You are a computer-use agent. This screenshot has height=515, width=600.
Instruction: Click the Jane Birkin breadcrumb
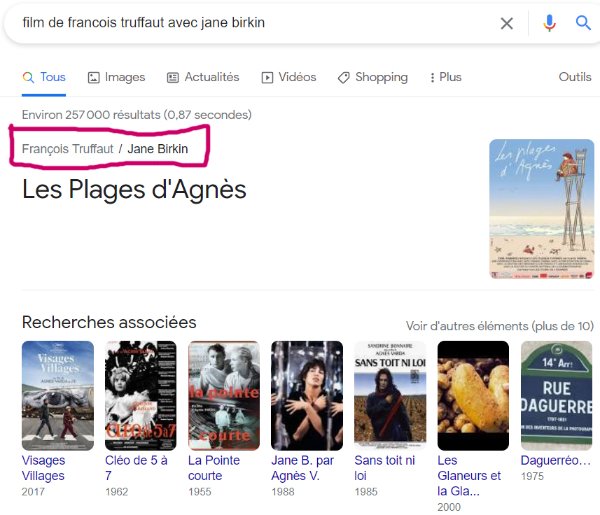(158, 148)
